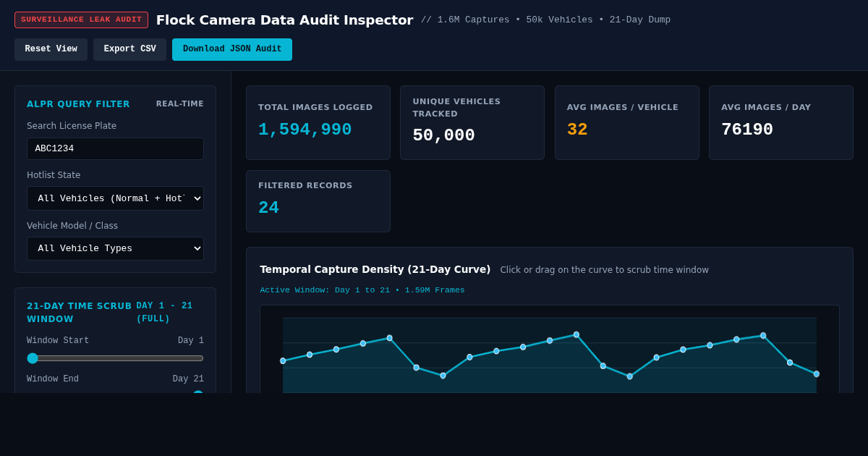The height and width of the screenshot is (456, 868).
Task: Click the Temporal Capture Density chart title
Action: click(x=375, y=269)
